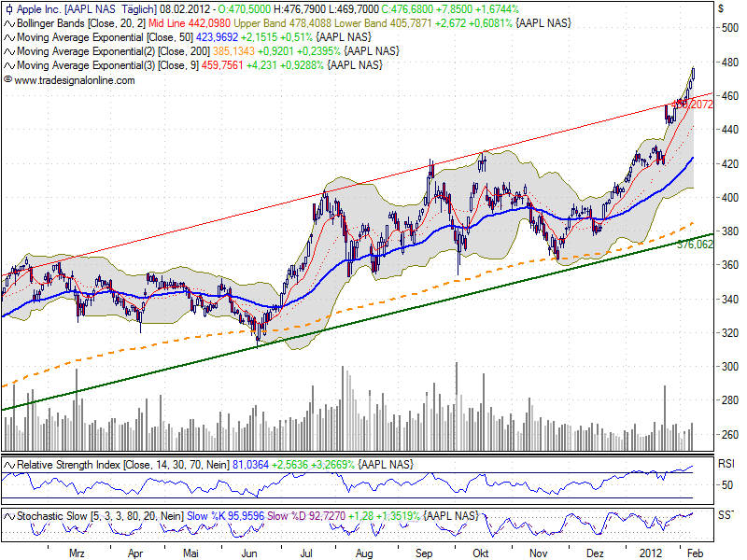Click the copyright symbol before tradesignalonline.com

coord(7,79)
